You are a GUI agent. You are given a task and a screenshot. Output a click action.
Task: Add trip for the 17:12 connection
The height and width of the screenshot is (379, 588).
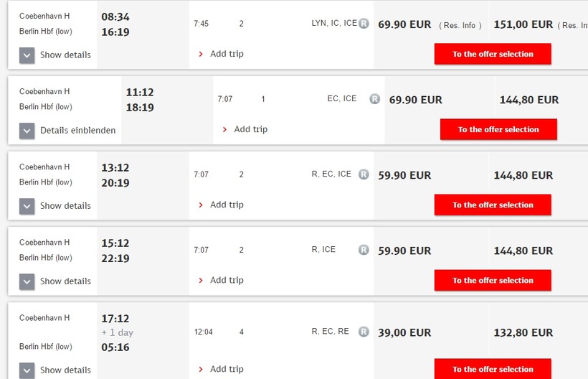[x=221, y=369]
